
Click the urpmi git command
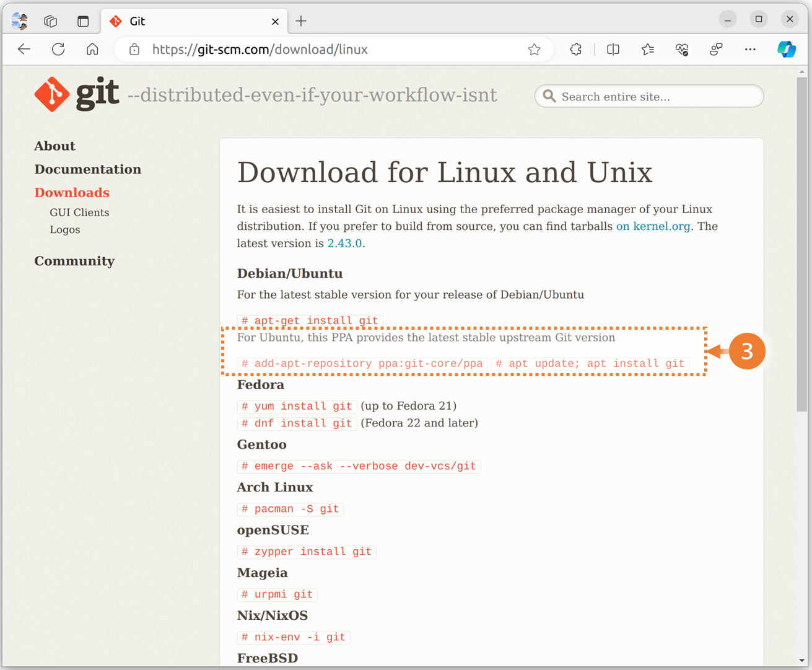point(277,594)
